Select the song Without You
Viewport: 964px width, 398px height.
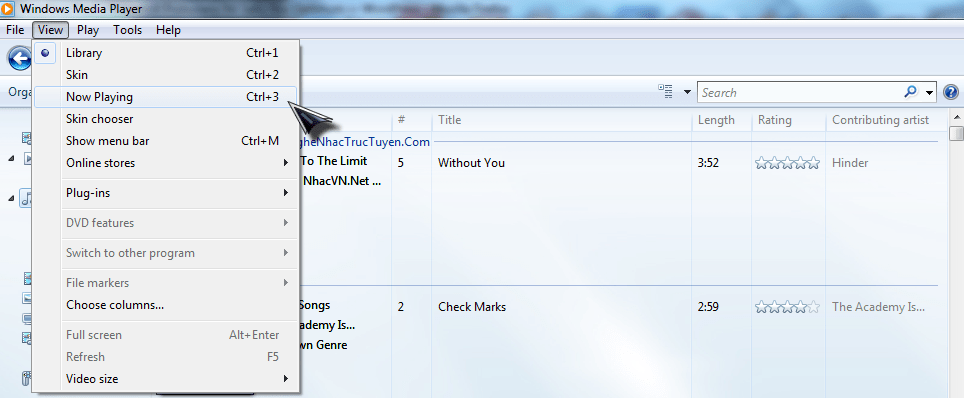pyautogui.click(x=471, y=163)
